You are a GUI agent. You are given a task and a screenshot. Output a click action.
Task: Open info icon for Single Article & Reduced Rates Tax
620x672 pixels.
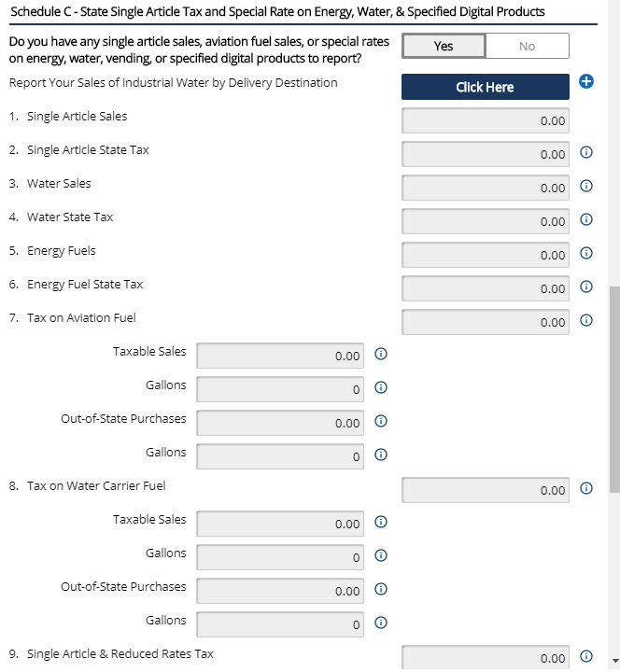(586, 656)
